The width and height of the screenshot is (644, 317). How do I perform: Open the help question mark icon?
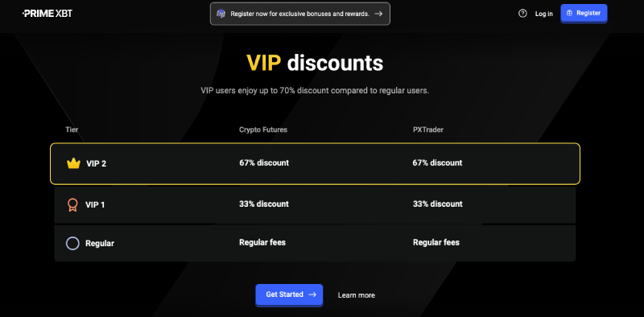coord(522,14)
